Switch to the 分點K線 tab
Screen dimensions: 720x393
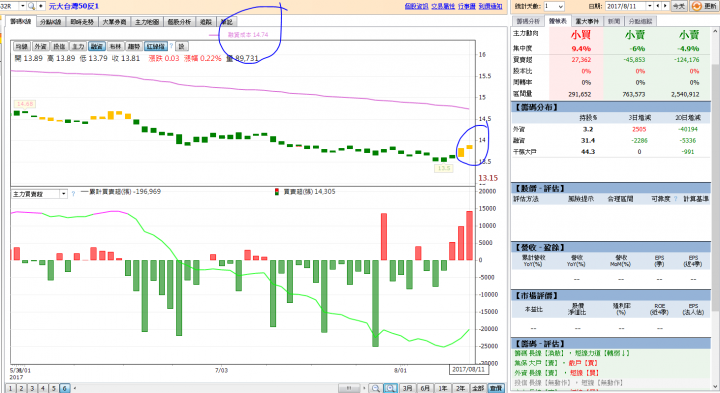point(51,22)
